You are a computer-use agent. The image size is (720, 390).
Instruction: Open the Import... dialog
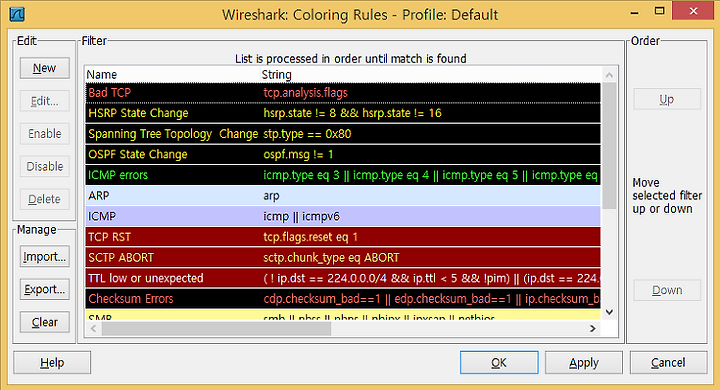pos(45,256)
